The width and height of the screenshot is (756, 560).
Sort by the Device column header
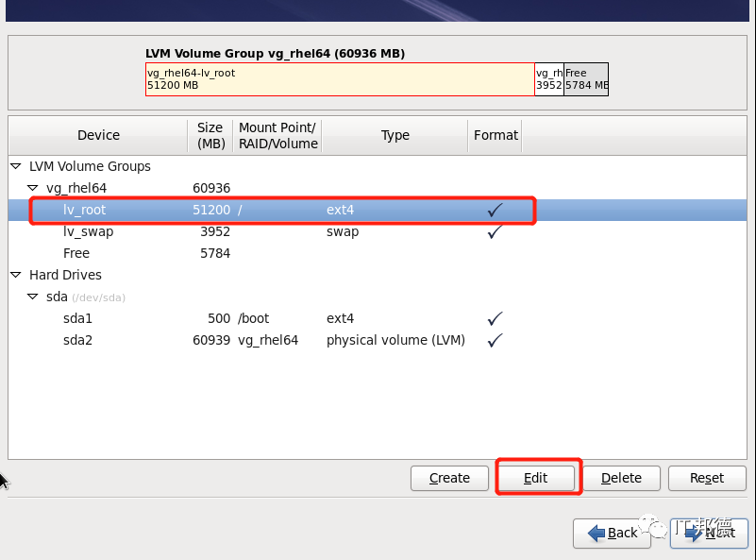98,136
